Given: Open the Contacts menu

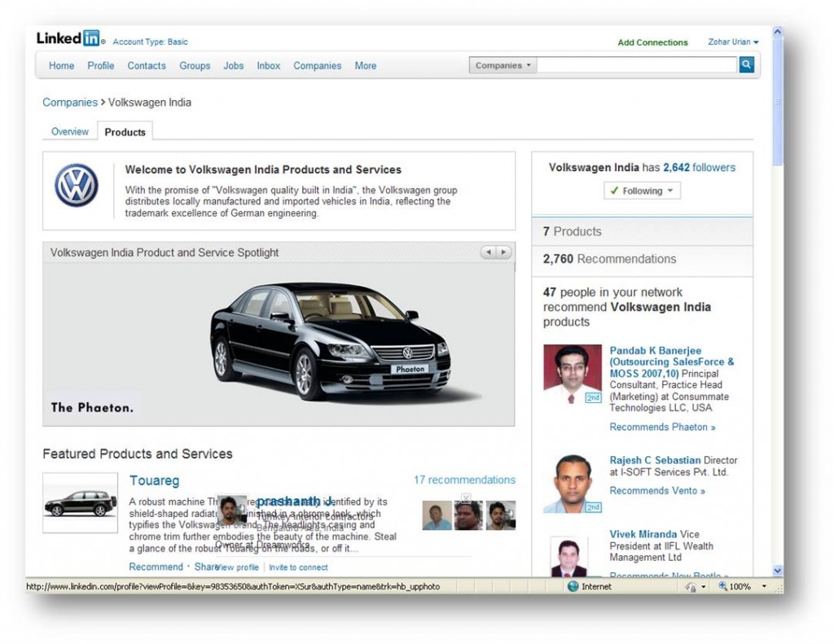Looking at the screenshot, I should coord(147,65).
